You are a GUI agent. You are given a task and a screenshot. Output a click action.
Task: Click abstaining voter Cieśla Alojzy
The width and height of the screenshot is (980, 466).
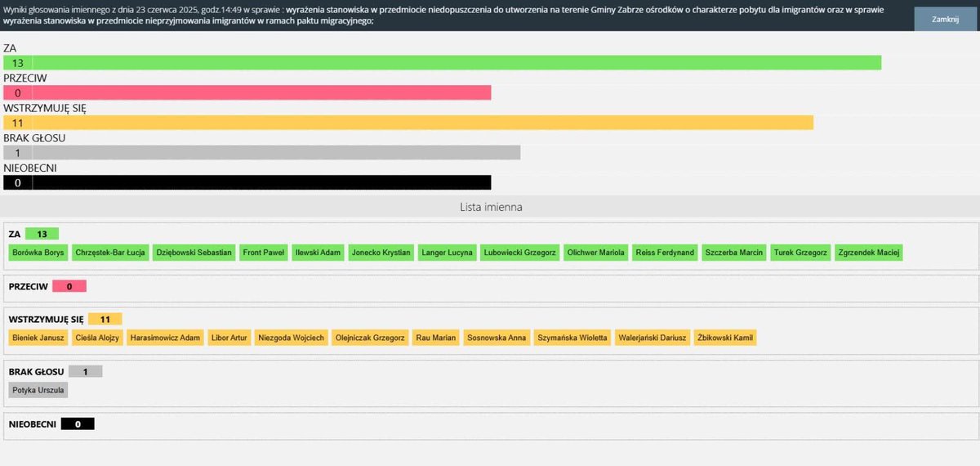(97, 338)
